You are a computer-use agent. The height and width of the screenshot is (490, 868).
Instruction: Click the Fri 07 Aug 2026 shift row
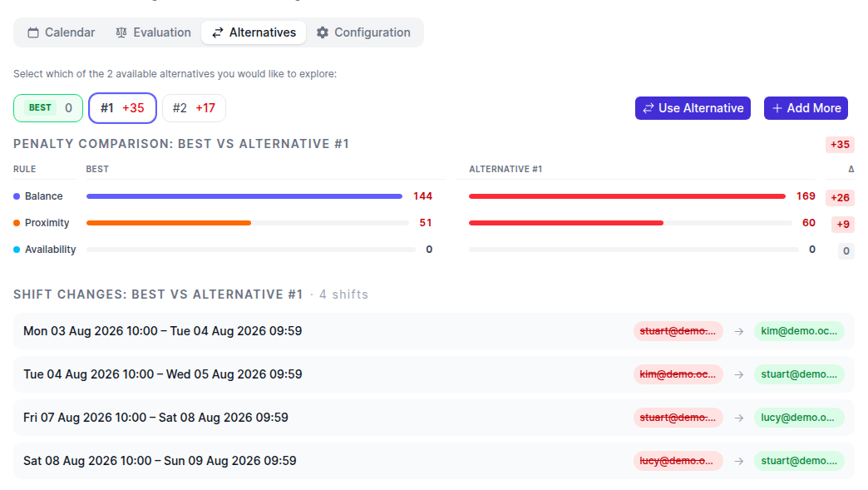click(433, 418)
